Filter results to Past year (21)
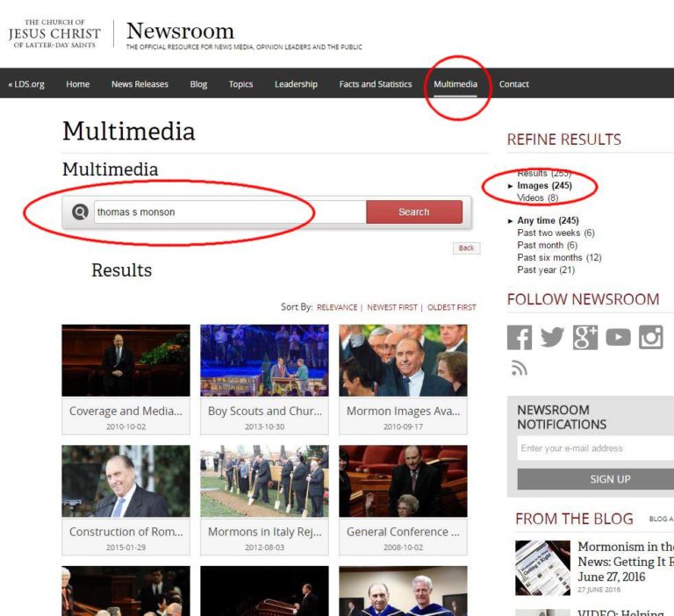Screen dimensions: 674x616 (x=546, y=270)
